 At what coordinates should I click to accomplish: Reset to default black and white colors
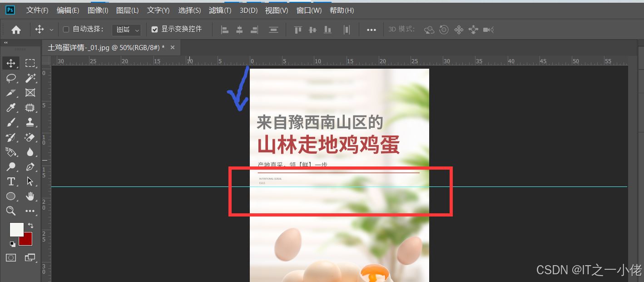click(13, 244)
